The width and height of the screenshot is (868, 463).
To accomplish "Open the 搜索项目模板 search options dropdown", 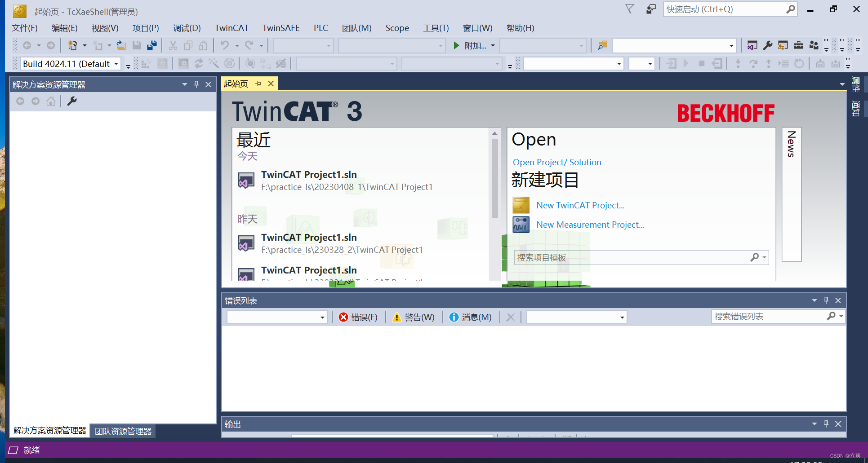I will pyautogui.click(x=764, y=257).
